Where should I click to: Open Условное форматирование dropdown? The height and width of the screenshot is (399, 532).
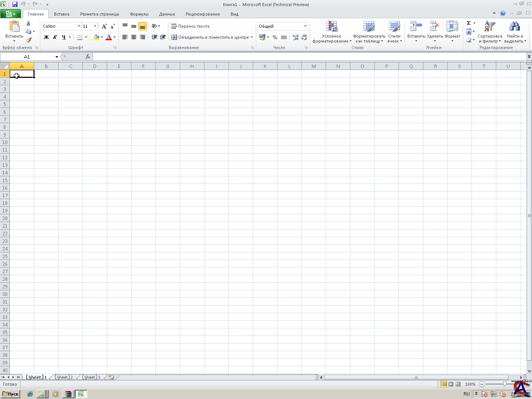coord(332,32)
